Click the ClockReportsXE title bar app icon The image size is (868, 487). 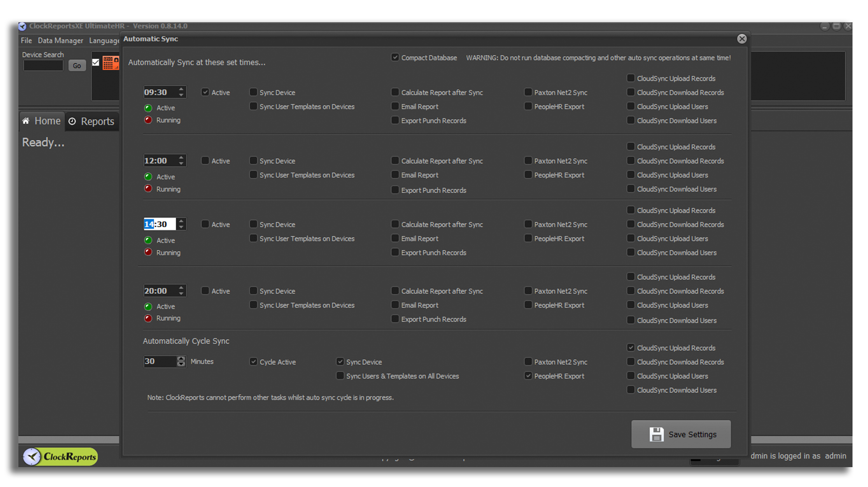pos(23,26)
